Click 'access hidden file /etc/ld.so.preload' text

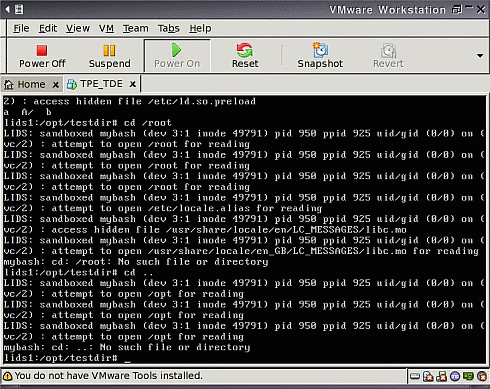tap(144, 101)
